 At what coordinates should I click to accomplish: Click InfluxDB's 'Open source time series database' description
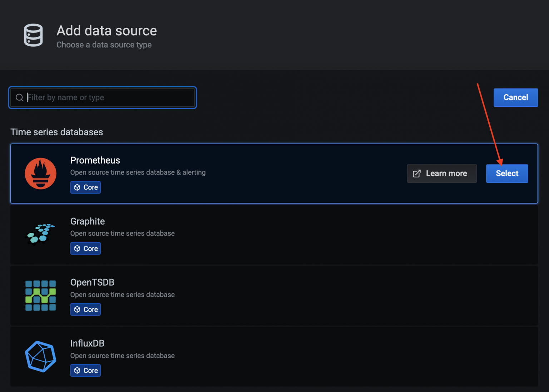pos(123,356)
